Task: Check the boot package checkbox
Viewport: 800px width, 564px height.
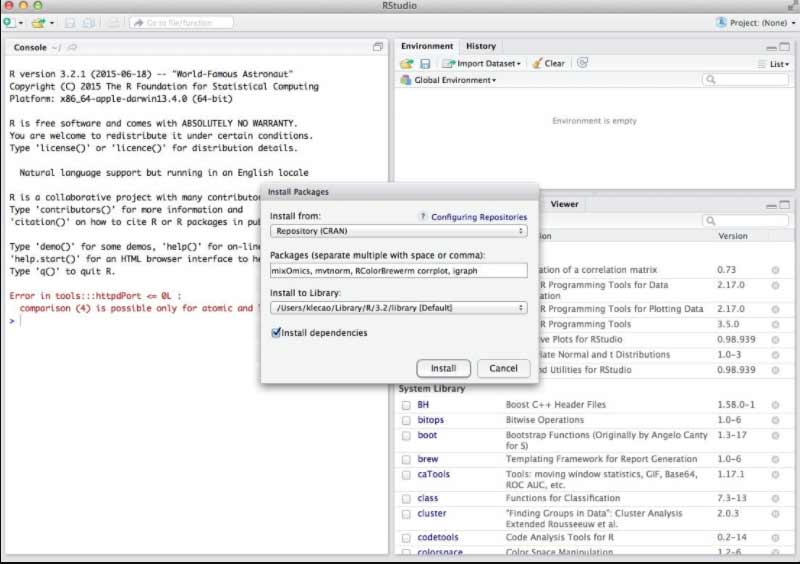Action: 406,436
